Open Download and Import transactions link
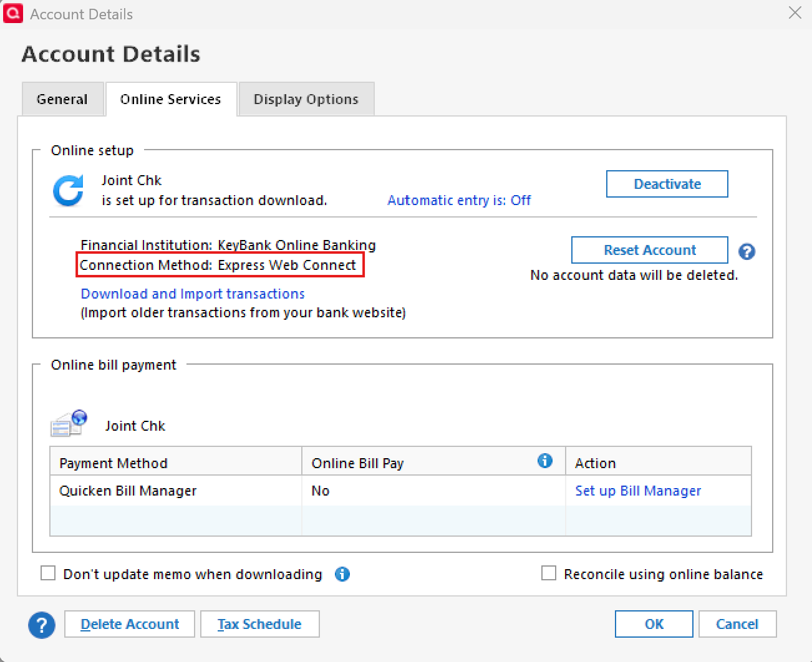The height and width of the screenshot is (662, 812). pyautogui.click(x=193, y=294)
